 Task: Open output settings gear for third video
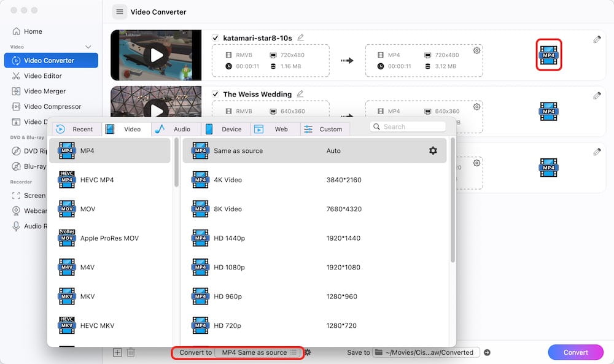pos(476,163)
